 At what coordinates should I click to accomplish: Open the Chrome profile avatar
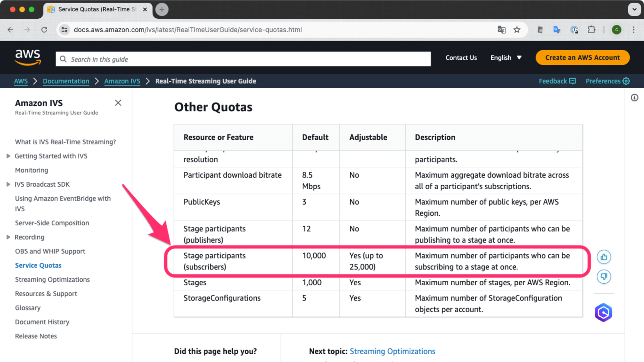pos(616,30)
